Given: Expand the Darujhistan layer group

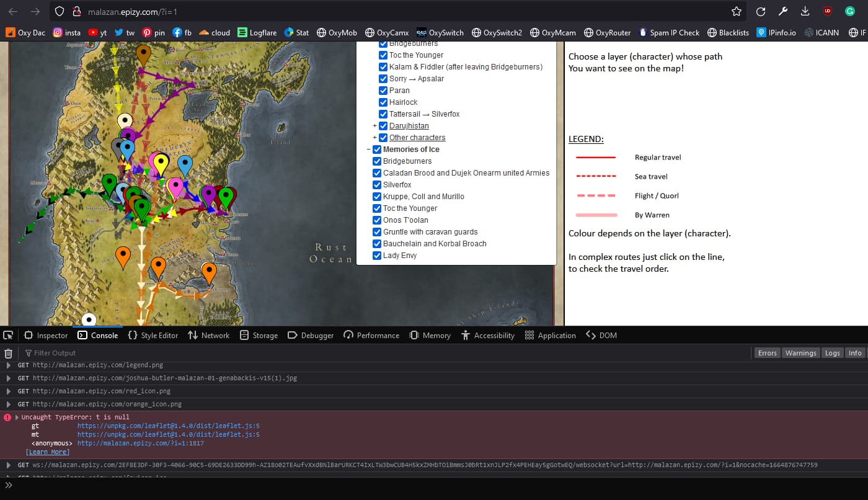Looking at the screenshot, I should pos(374,125).
